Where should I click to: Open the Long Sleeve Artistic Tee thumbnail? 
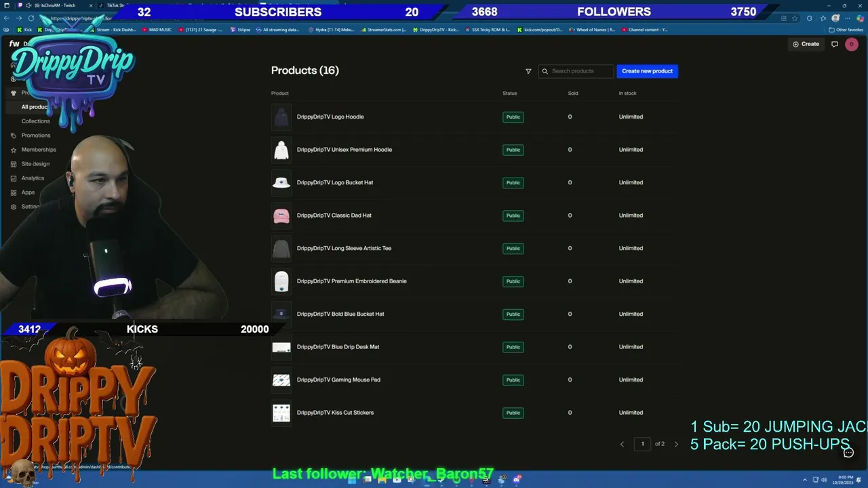tap(281, 249)
